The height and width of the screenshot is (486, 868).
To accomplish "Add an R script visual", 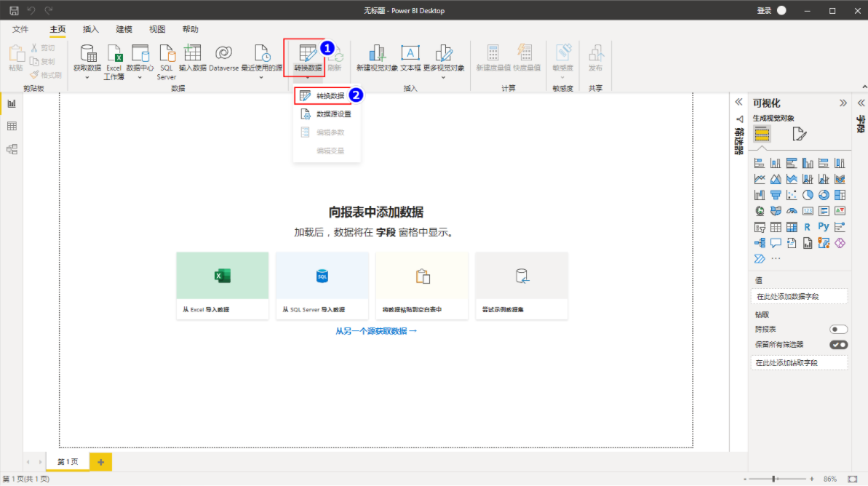I will 808,227.
